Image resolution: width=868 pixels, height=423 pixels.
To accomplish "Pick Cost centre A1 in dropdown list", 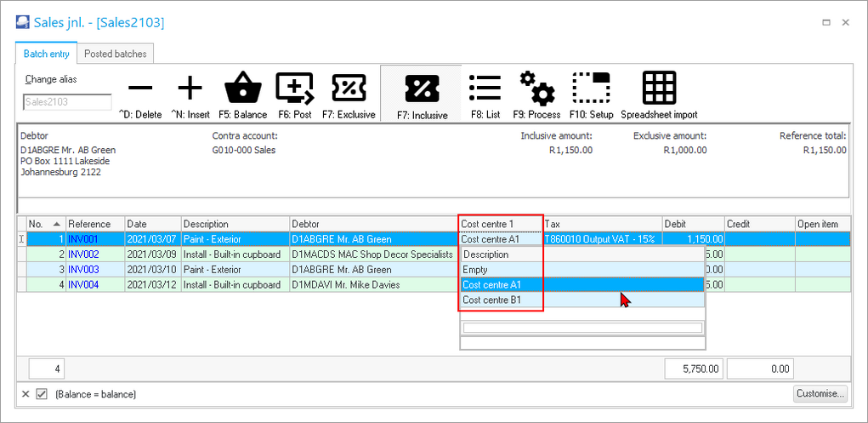I will (x=491, y=285).
